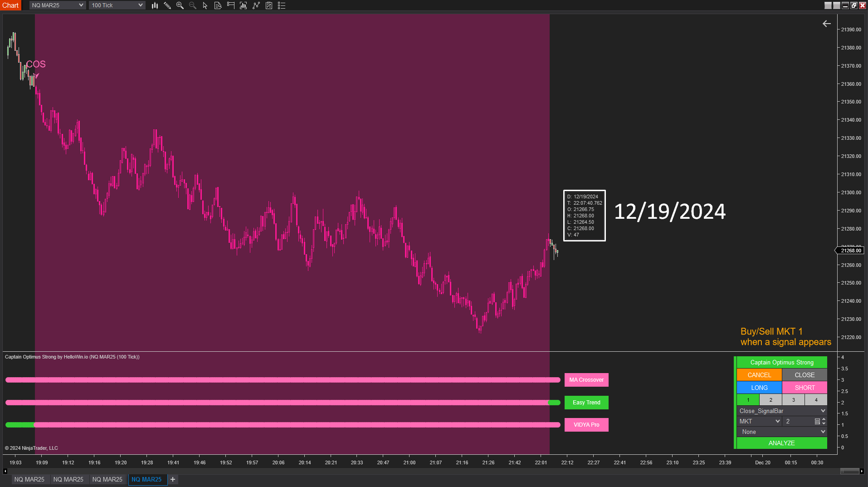The image size is (868, 487).
Task: Click the 21300.00 price axis label
Action: pyautogui.click(x=851, y=192)
